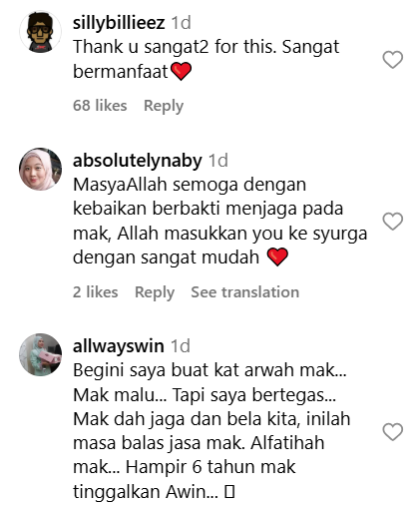Click the 1d timestamp next to sillybillieez

pos(182,23)
